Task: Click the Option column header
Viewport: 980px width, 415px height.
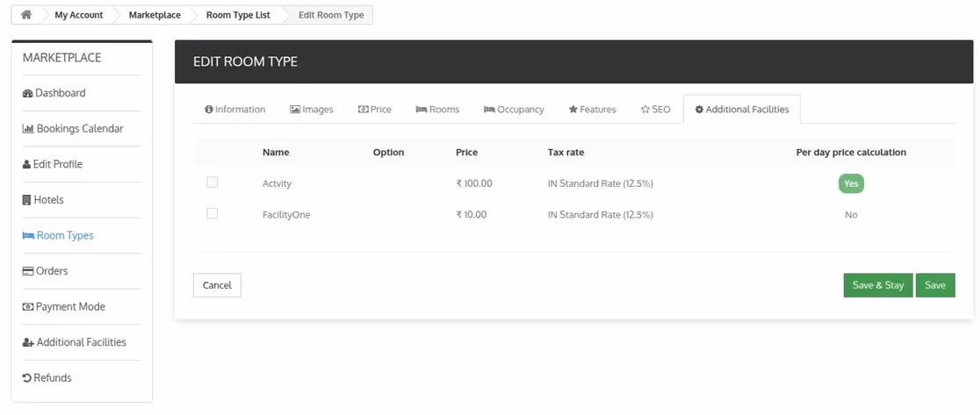Action: pyautogui.click(x=388, y=153)
